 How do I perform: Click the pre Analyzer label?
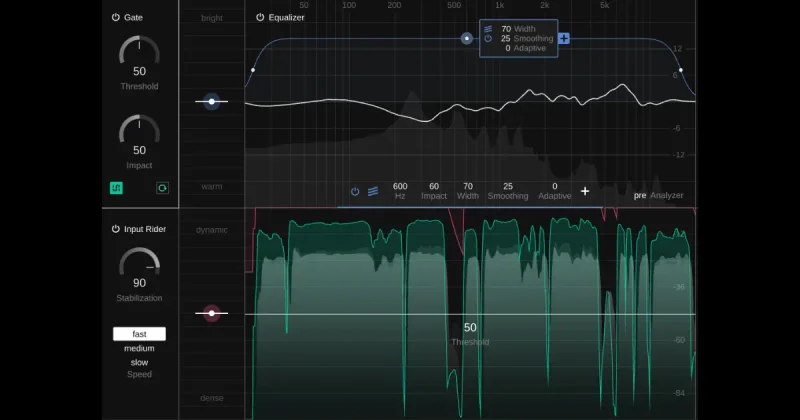point(658,195)
